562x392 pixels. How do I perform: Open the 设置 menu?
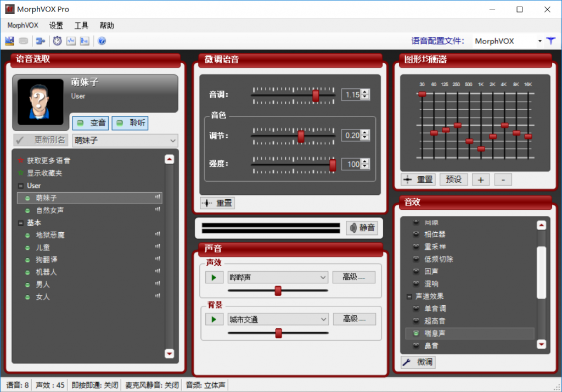point(56,25)
